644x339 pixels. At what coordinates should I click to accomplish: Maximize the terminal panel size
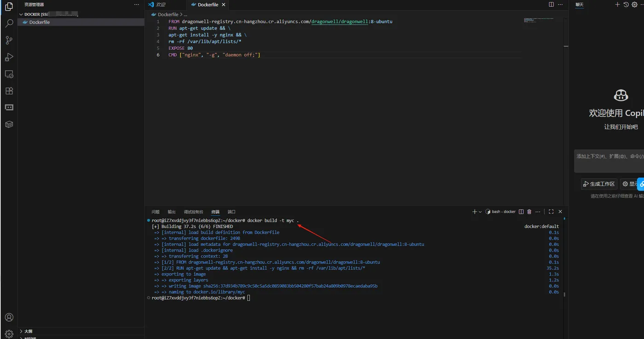click(551, 212)
